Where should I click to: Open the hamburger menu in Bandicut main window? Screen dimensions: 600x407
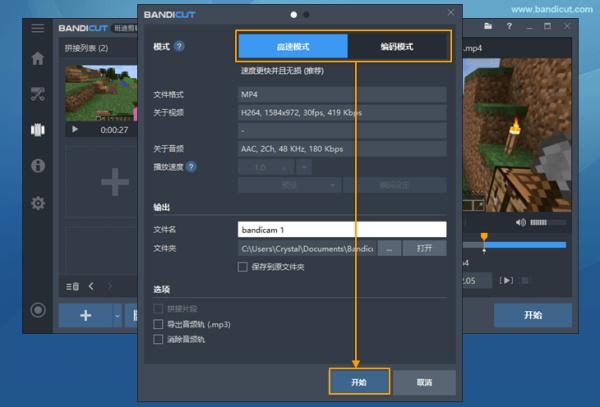coord(38,28)
